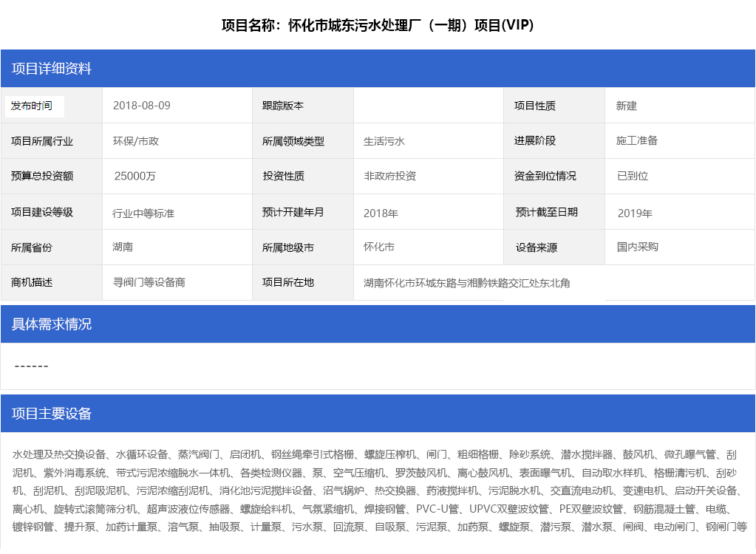Click the project address starting with 湖南怀化市环城东路
This screenshot has width=756, height=554.
click(467, 283)
